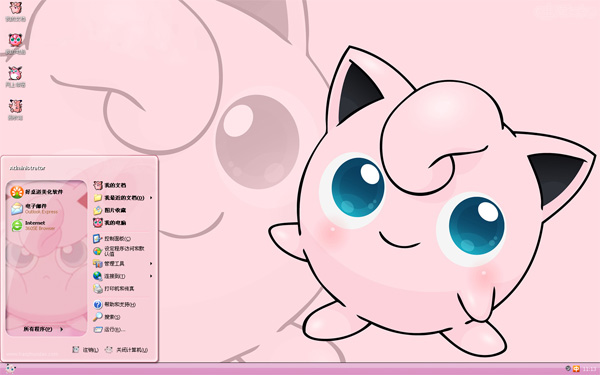The height and width of the screenshot is (375, 600).
Task: Open 设定程序访问和默认值 entry
Action: pyautogui.click(x=119, y=251)
